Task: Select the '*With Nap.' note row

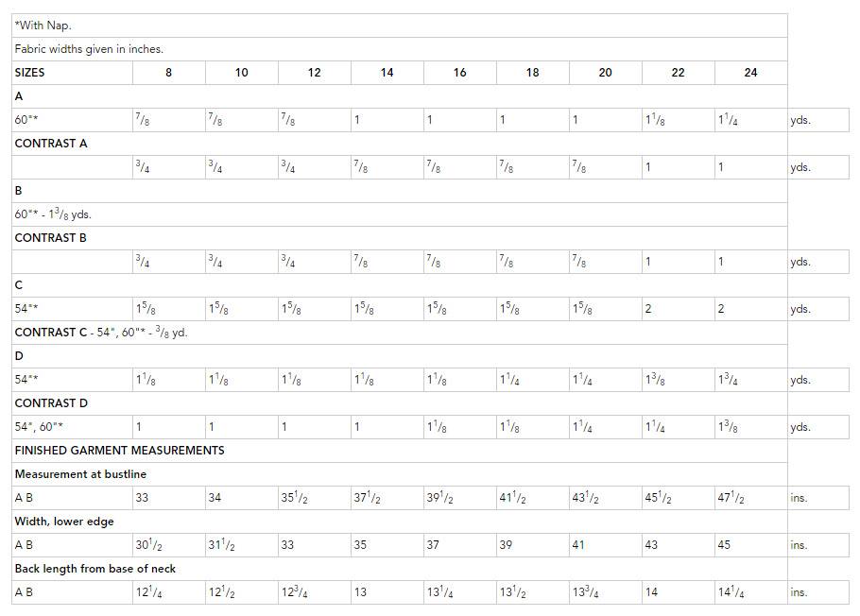Action: point(400,26)
